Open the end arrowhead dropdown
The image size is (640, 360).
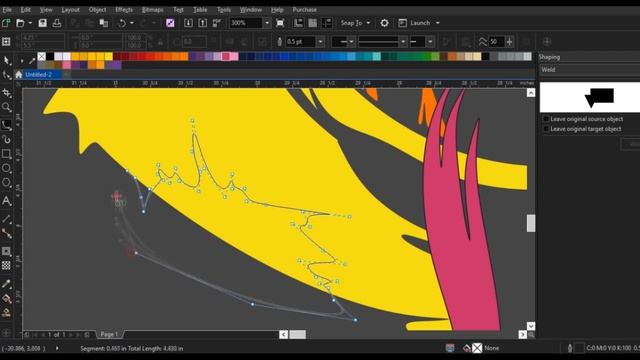430,42
